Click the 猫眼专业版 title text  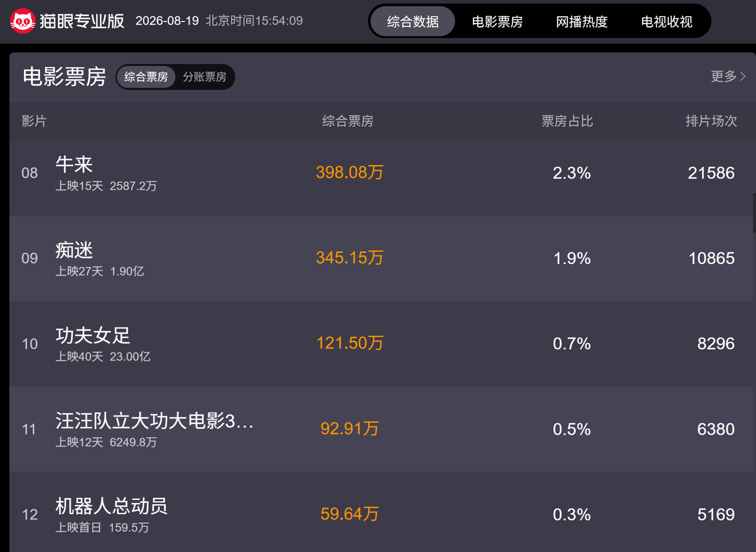(82, 21)
